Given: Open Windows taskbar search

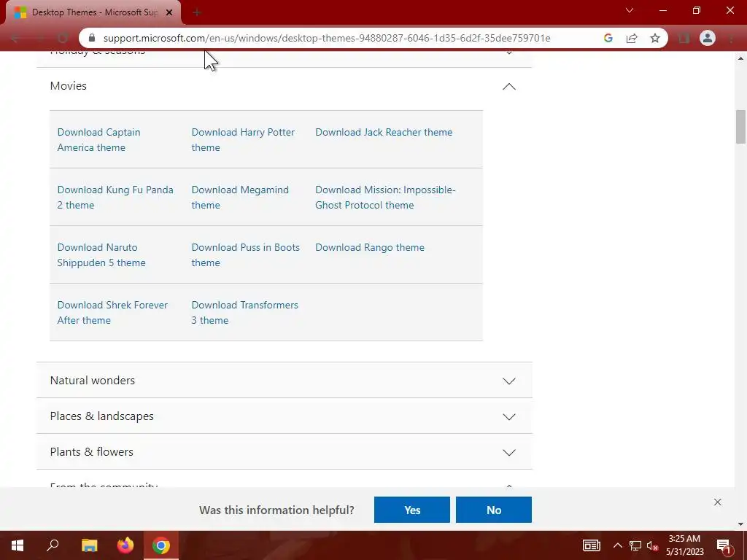Looking at the screenshot, I should pos(53,545).
